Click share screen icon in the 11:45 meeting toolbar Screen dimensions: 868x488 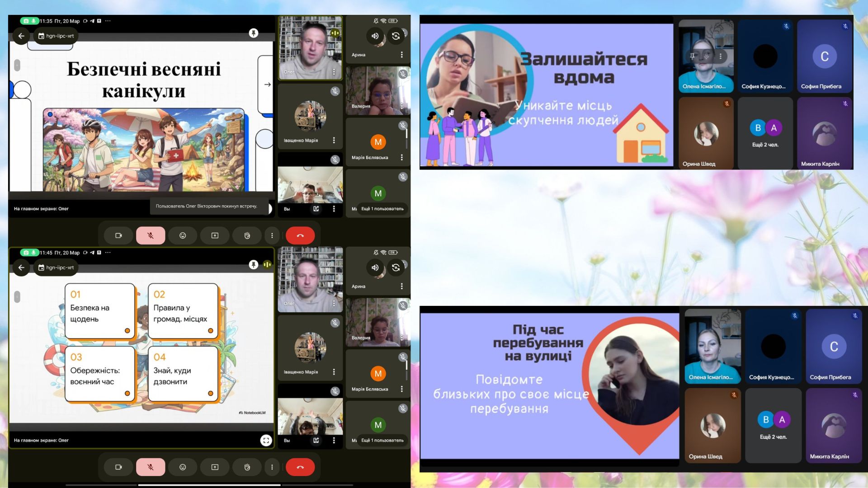[215, 467]
